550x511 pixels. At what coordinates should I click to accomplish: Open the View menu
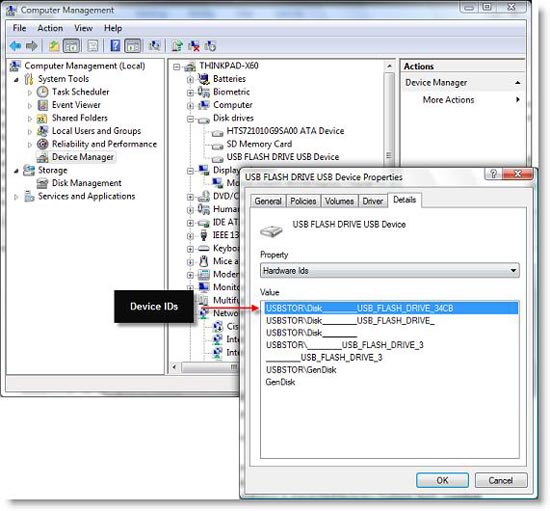click(83, 28)
